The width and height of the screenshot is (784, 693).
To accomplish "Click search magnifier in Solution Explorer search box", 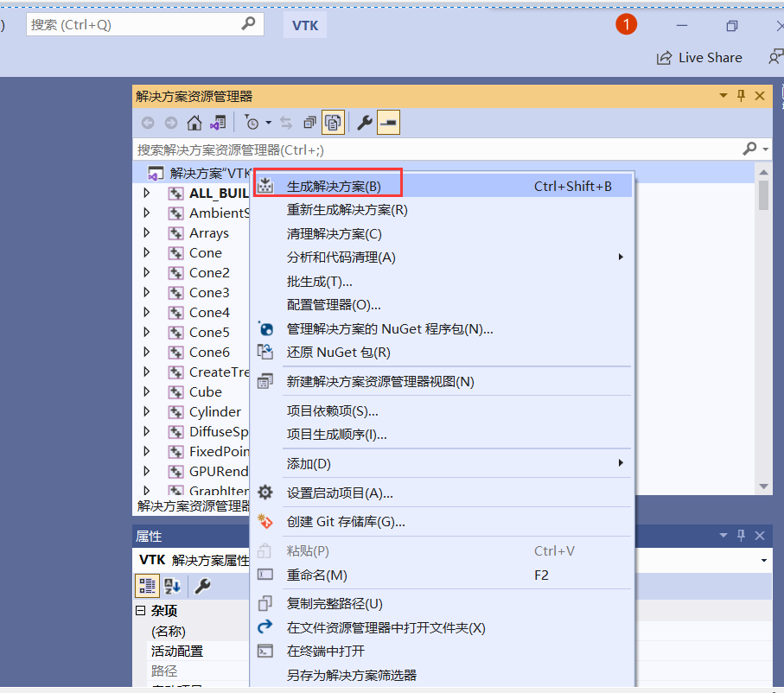I will coord(749,149).
